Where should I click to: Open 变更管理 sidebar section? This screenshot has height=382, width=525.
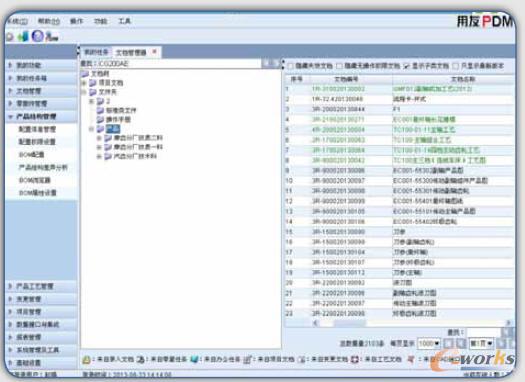[41, 299]
